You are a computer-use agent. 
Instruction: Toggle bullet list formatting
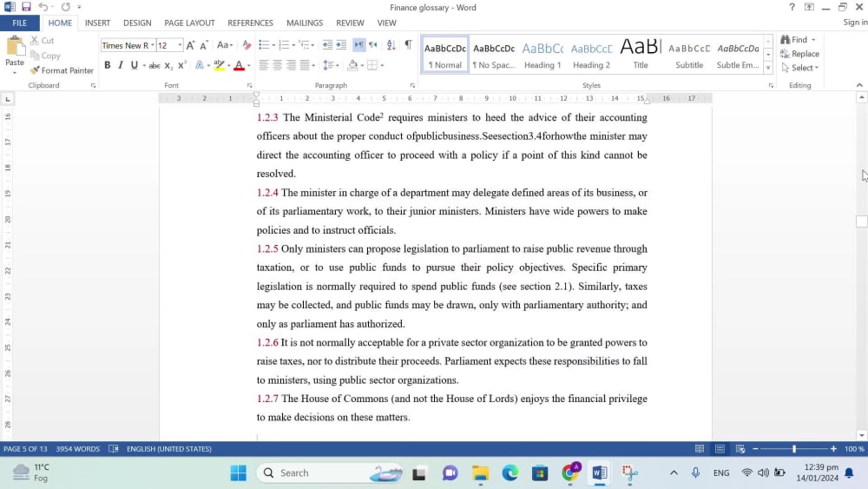coord(264,45)
